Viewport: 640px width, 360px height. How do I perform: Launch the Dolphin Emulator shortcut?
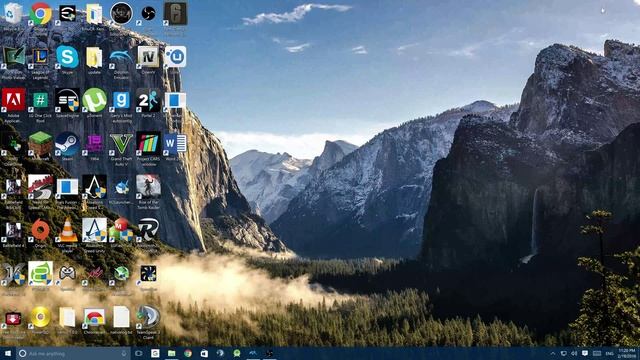[121, 57]
